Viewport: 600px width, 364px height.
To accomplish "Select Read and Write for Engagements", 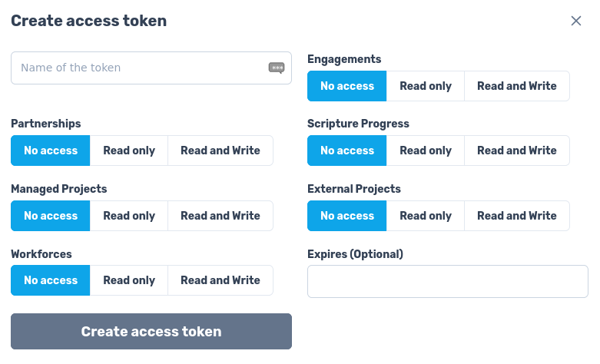I will click(516, 86).
